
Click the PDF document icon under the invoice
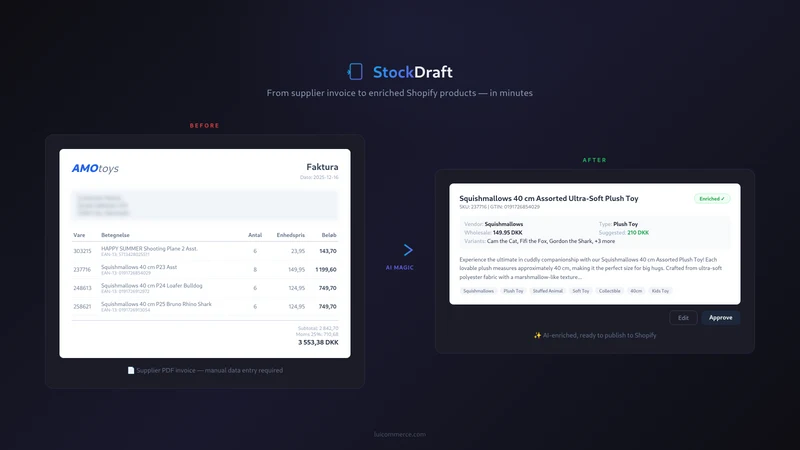coord(131,370)
